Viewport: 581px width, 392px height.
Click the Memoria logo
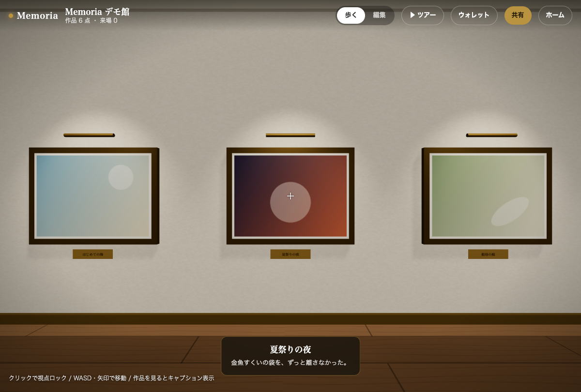pyautogui.click(x=37, y=15)
